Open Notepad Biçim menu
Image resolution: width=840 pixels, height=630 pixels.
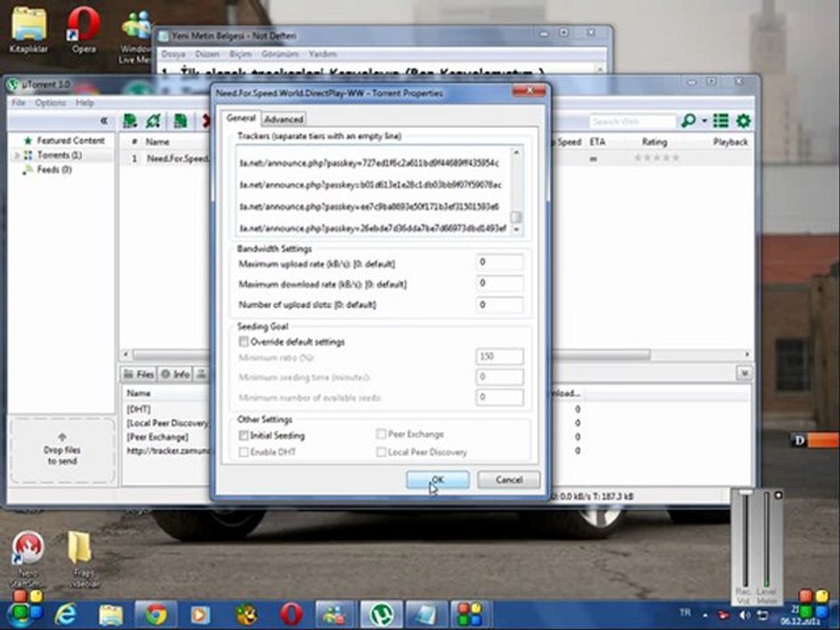240,54
